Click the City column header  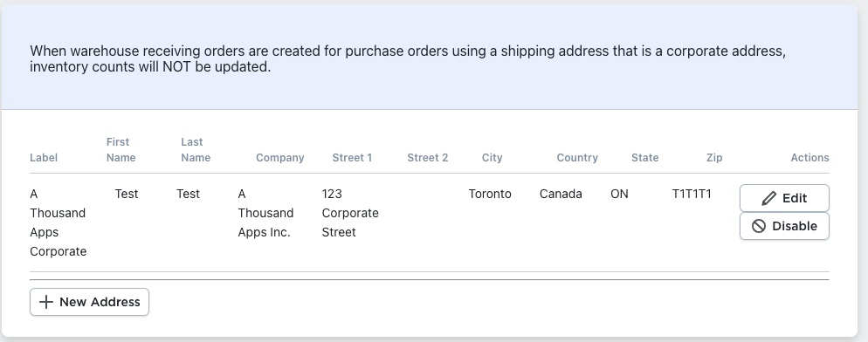pyautogui.click(x=493, y=158)
